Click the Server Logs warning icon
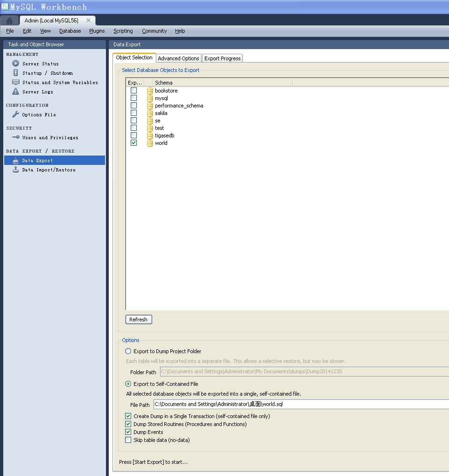Screen dimensions: 449x476 pos(15,92)
